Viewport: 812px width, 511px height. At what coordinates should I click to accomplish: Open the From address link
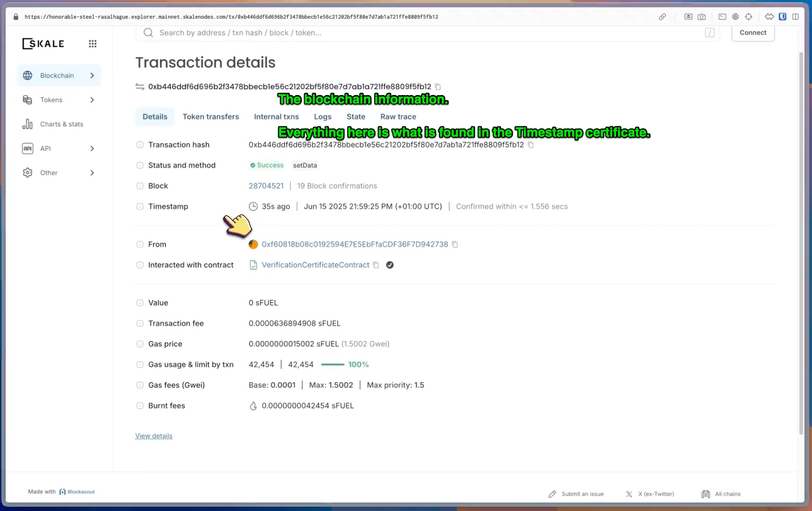[355, 245]
